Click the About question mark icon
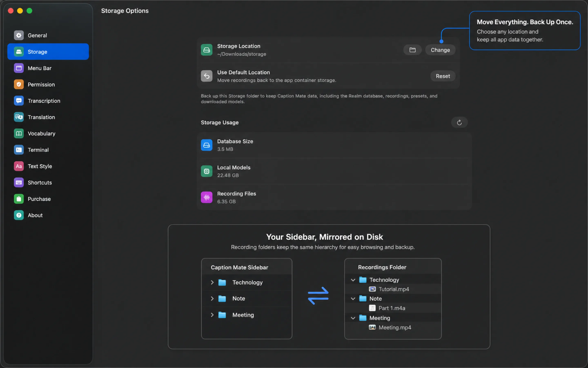Viewport: 588px width, 368px height. 19,215
